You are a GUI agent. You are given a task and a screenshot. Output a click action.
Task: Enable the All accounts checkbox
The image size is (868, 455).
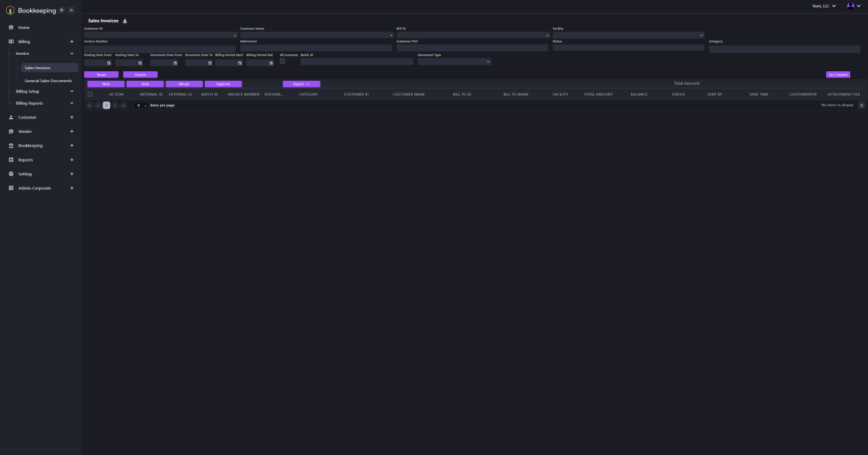click(x=282, y=61)
